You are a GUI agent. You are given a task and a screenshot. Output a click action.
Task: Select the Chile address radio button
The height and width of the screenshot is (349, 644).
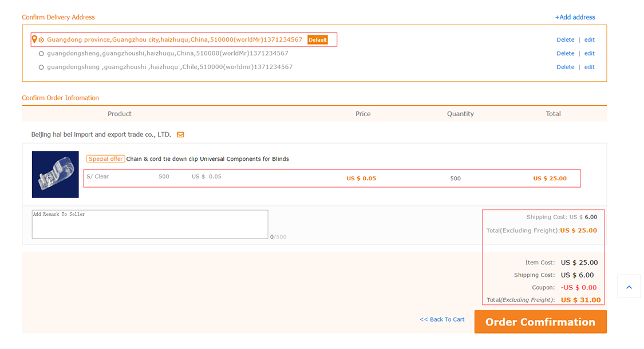[x=41, y=67]
